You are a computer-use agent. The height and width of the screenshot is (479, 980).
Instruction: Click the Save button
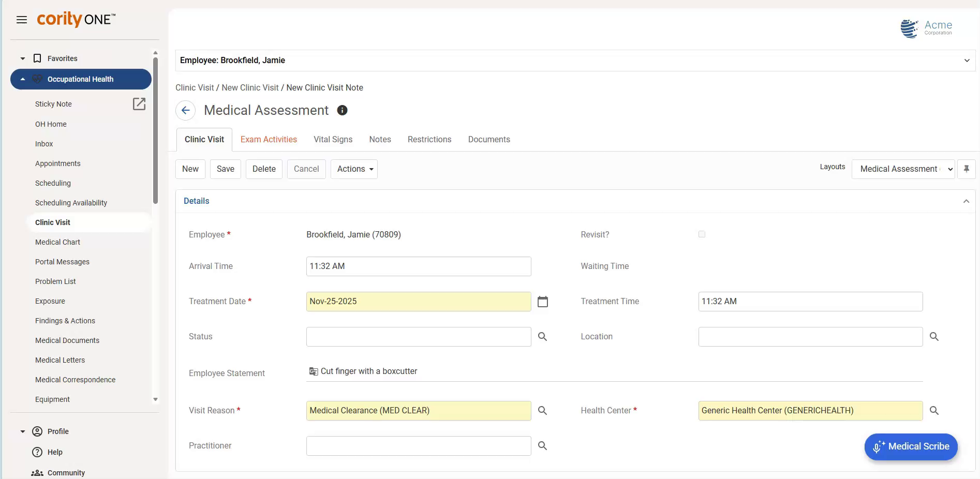[x=225, y=169]
